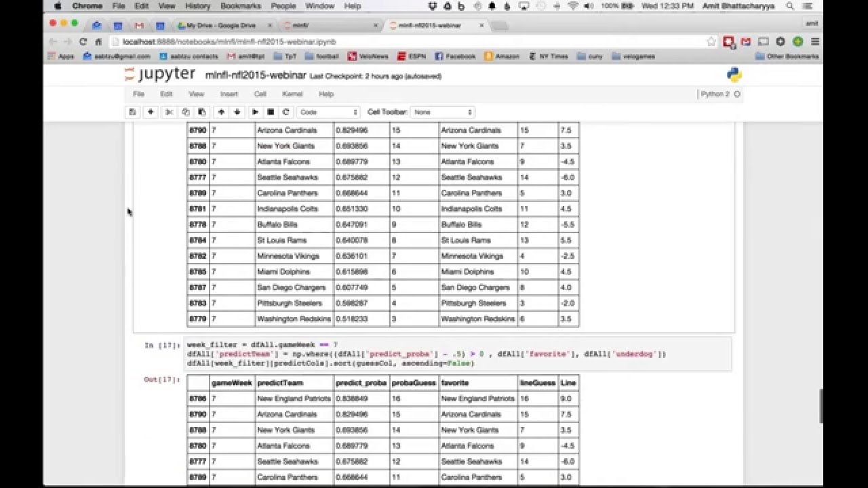
Task: Cut the selected cell with scissors icon
Action: [170, 112]
